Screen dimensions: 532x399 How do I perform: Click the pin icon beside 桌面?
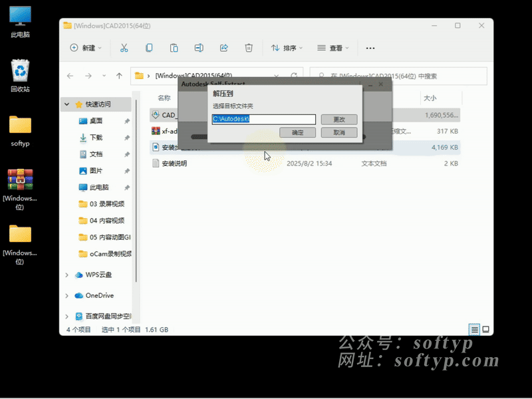(127, 121)
